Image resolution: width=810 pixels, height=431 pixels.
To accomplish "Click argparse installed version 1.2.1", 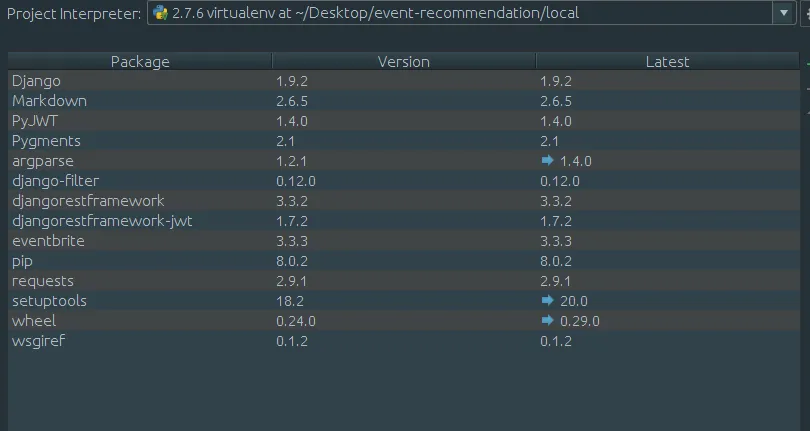I will (291, 161).
